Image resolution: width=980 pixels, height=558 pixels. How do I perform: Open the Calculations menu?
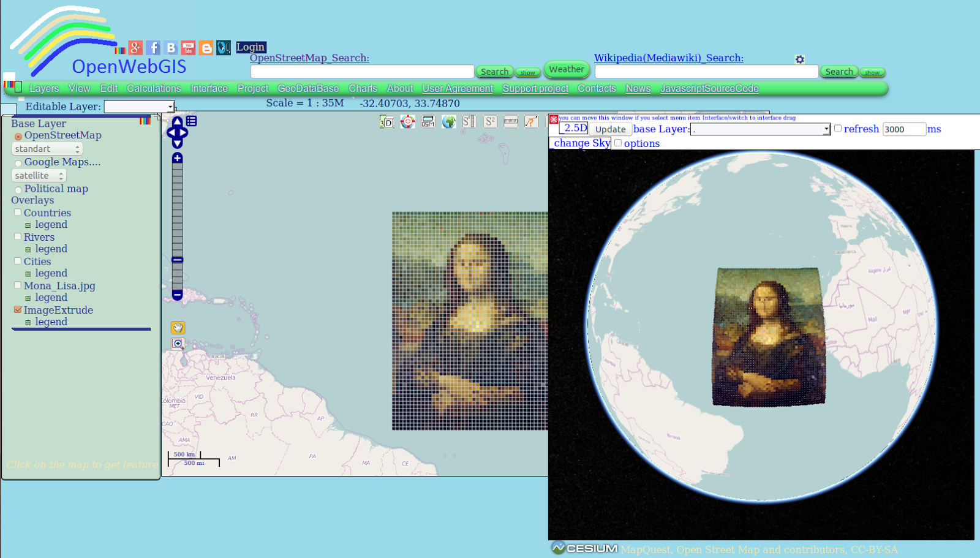(154, 89)
